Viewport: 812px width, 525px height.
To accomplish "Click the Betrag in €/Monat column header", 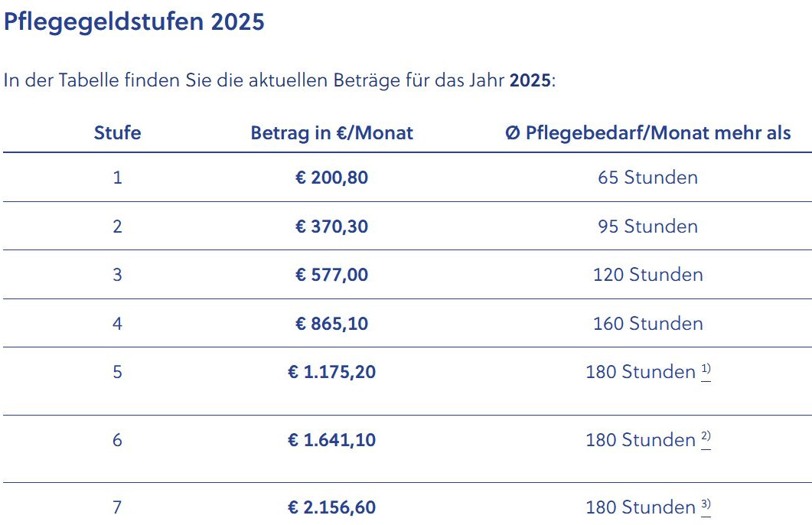I will pos(331,133).
